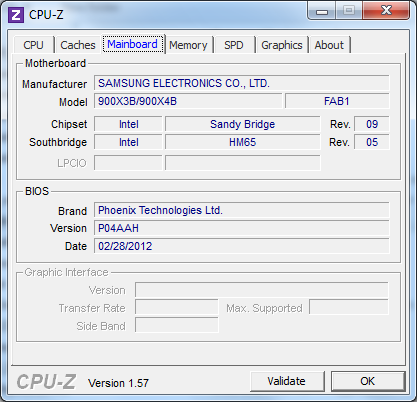This screenshot has width=417, height=402.
Task: Open the SPD tab
Action: point(234,45)
